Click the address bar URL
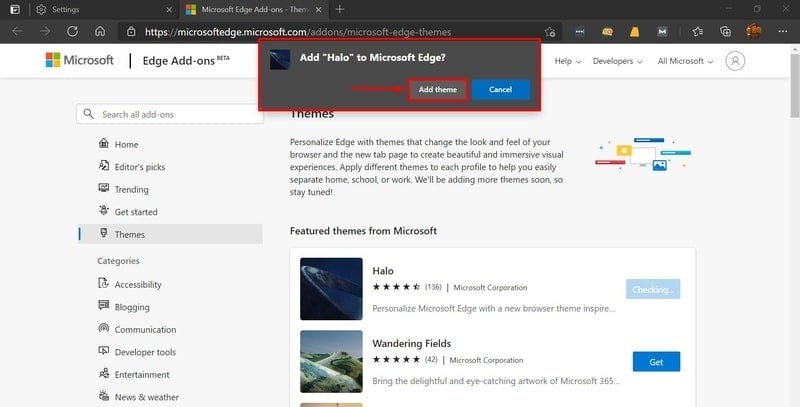This screenshot has width=800, height=407. click(298, 32)
